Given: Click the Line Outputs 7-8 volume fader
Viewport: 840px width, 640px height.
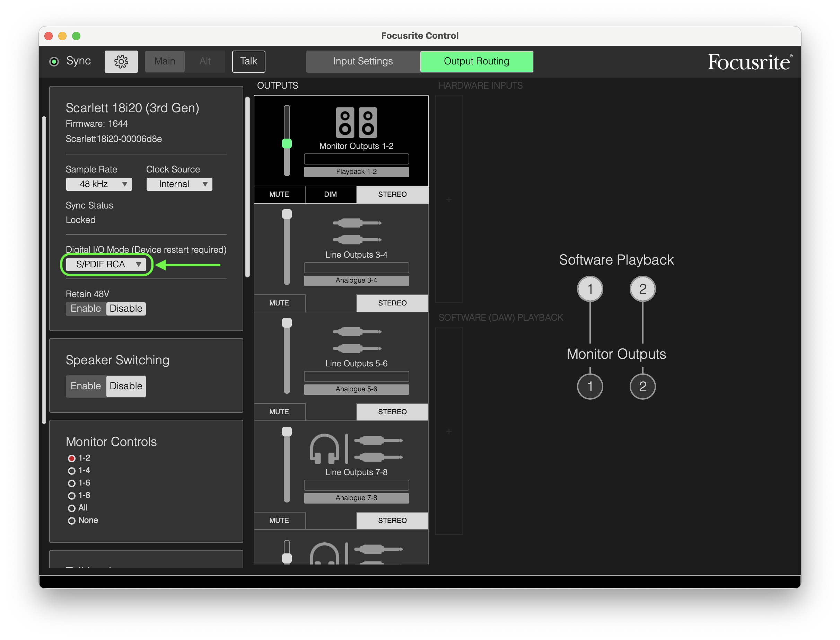Looking at the screenshot, I should pyautogui.click(x=287, y=432).
